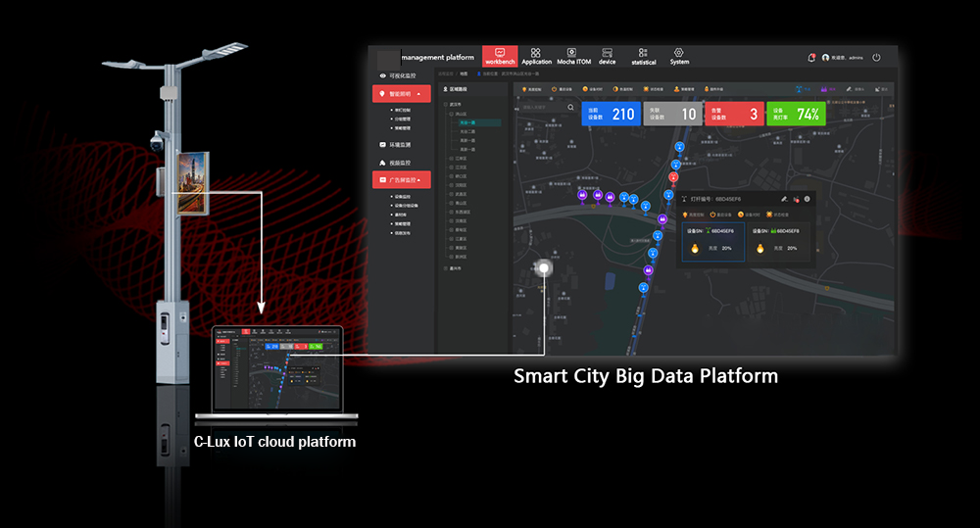This screenshot has width=980, height=528.
Task: Tick the 武汉市 tree checkbox
Action: pyautogui.click(x=447, y=104)
